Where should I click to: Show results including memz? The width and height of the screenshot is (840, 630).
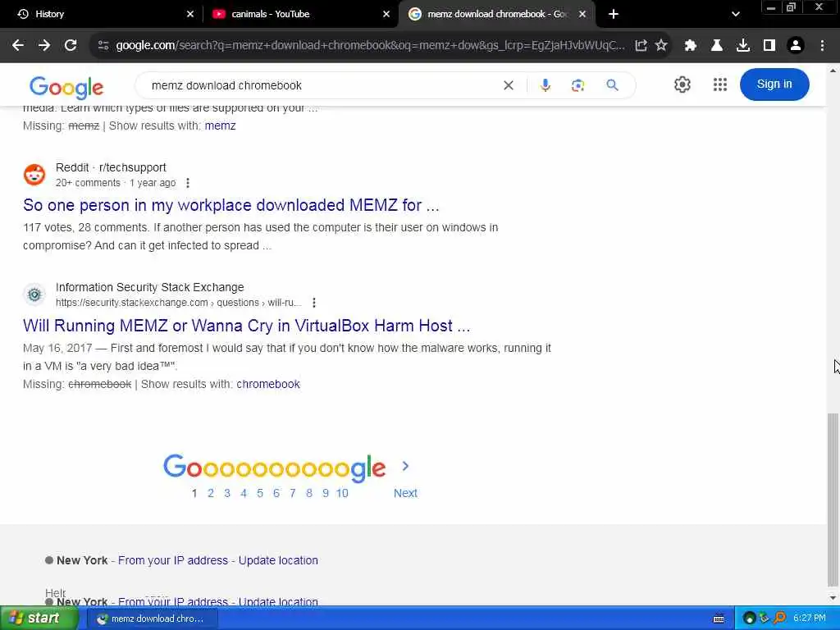point(220,126)
